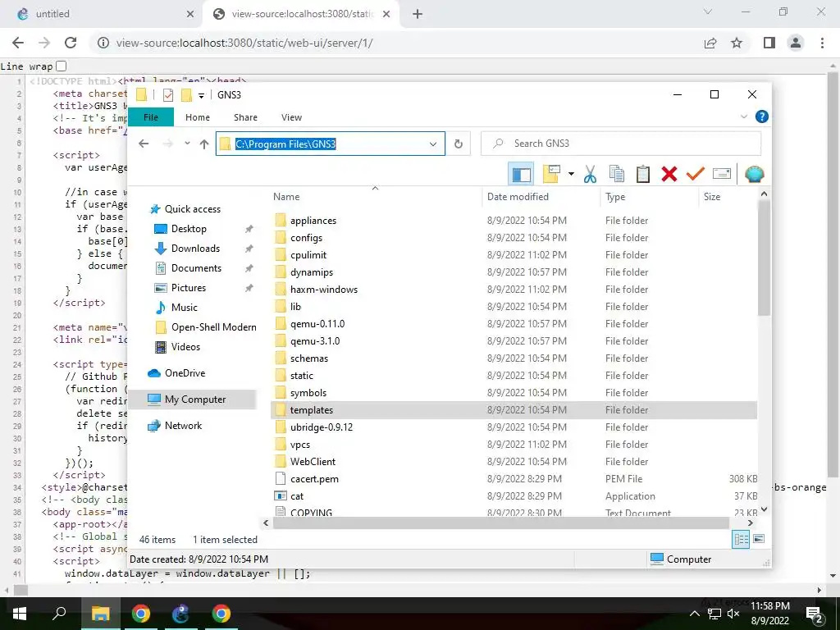Open the View ribbon tab
Image resolution: width=840 pixels, height=630 pixels.
pyautogui.click(x=291, y=117)
